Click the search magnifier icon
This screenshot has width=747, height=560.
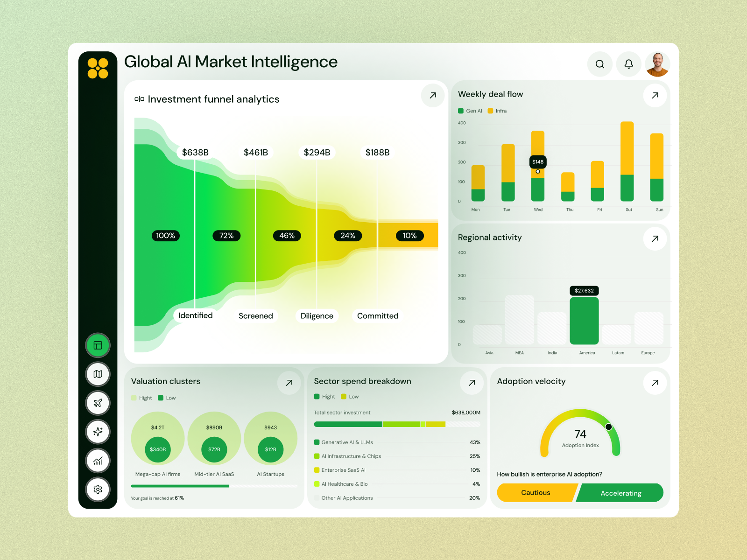click(x=600, y=64)
